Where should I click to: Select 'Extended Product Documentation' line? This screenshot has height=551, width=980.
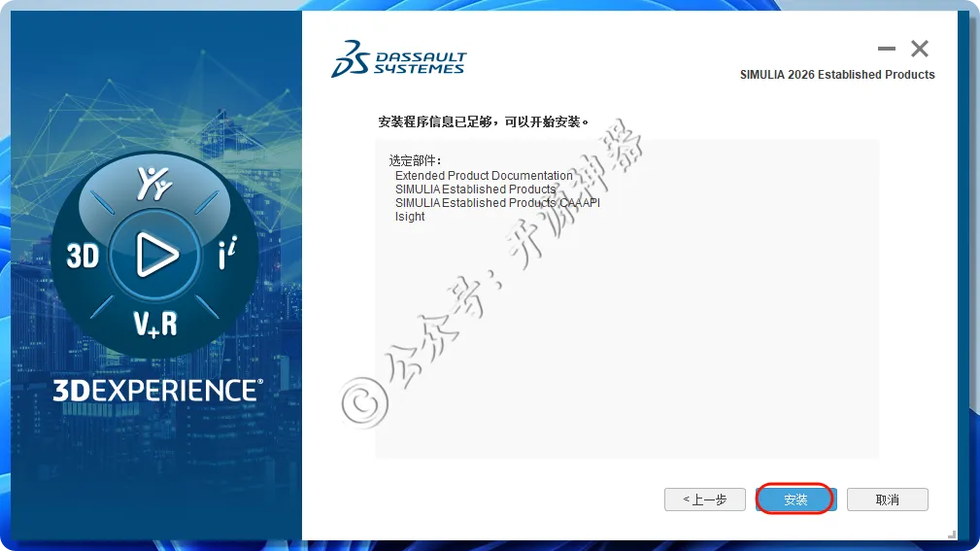pos(484,176)
